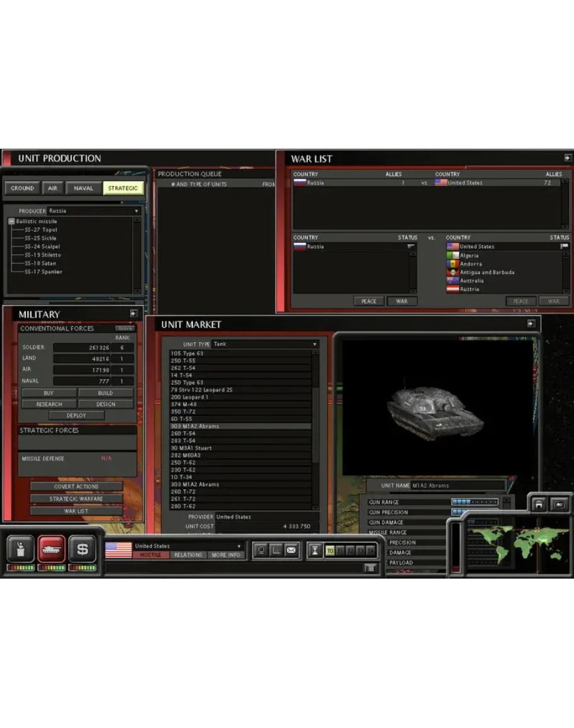Click the Military panel arrow icon
Image resolution: width=574 pixels, height=728 pixels.
pyautogui.click(x=134, y=313)
